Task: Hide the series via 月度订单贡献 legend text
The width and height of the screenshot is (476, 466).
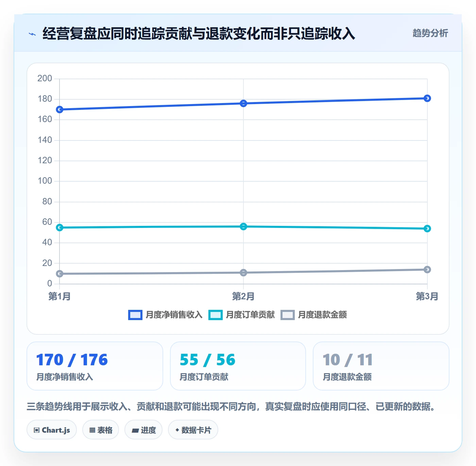Action: (x=250, y=315)
